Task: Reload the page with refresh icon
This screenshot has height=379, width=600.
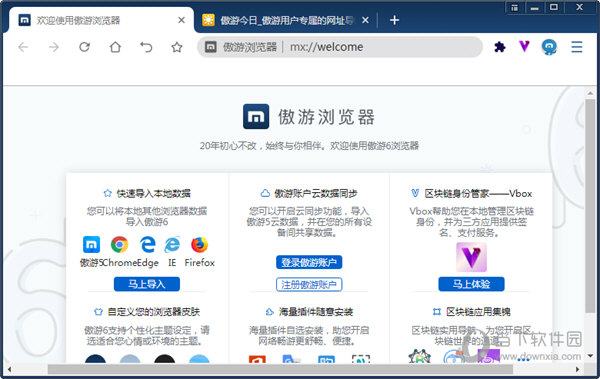Action: (x=85, y=47)
